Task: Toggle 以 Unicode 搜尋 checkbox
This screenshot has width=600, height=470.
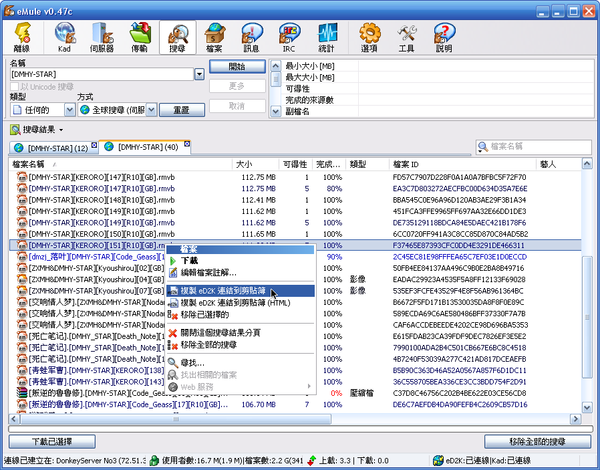Action: pyautogui.click(x=15, y=87)
